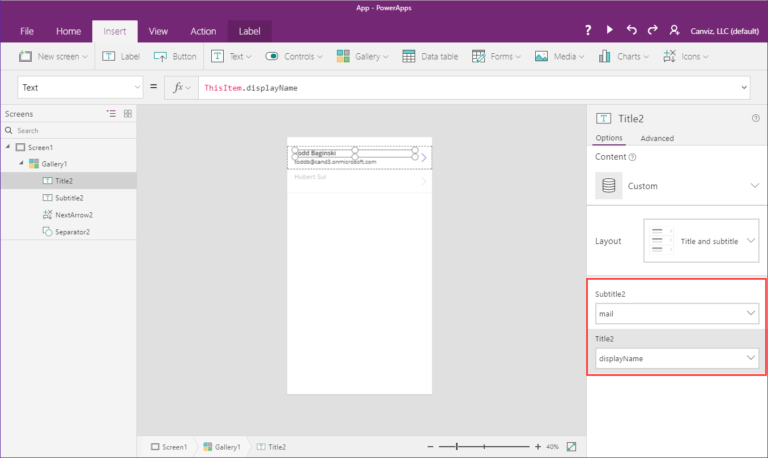Image resolution: width=768 pixels, height=458 pixels.
Task: Open the Title2 displayName field dropdown
Action: (x=677, y=358)
